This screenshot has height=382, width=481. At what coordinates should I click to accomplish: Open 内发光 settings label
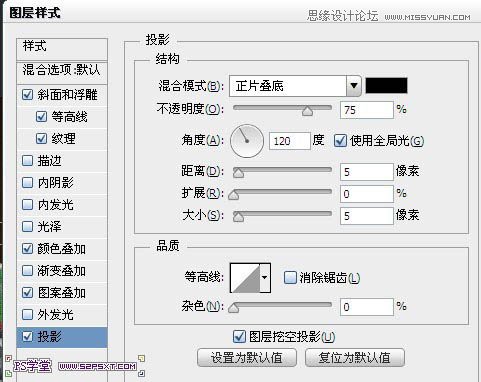pyautogui.click(x=56, y=205)
